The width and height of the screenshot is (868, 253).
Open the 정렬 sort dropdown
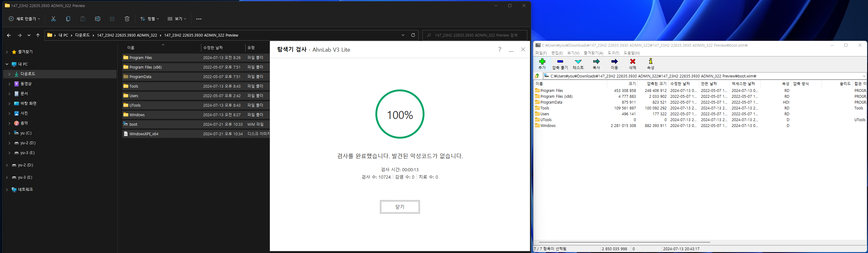[x=149, y=19]
